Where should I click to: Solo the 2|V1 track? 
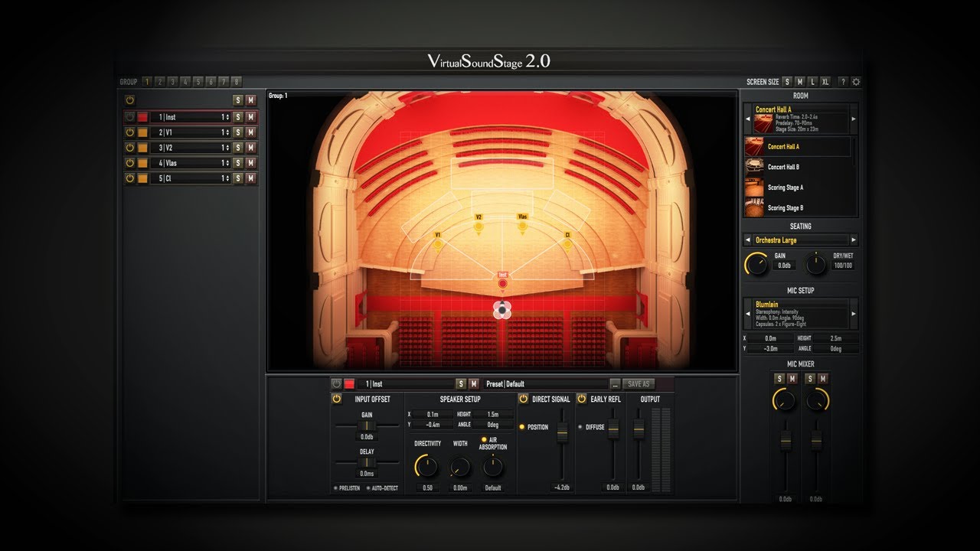[x=237, y=132]
